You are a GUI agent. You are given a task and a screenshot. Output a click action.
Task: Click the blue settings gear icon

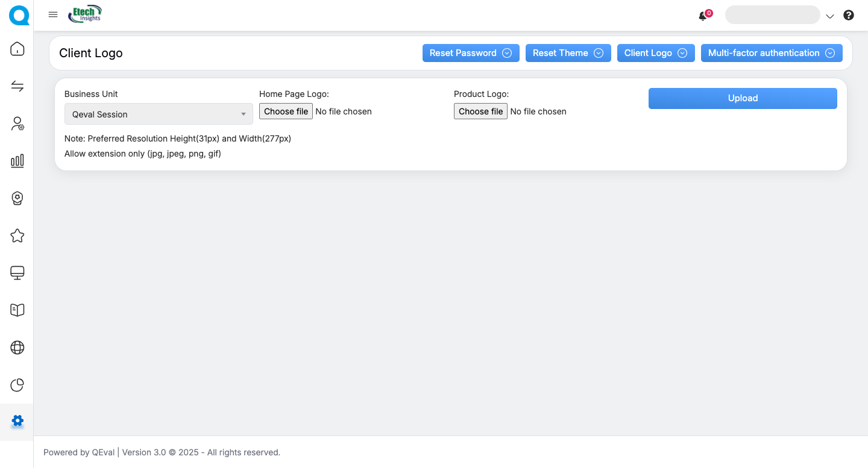coord(17,421)
